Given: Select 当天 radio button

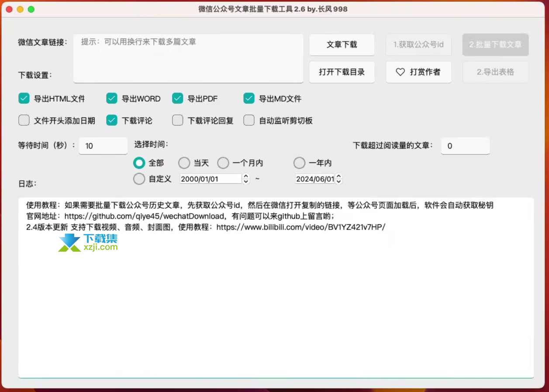Looking at the screenshot, I should point(184,163).
